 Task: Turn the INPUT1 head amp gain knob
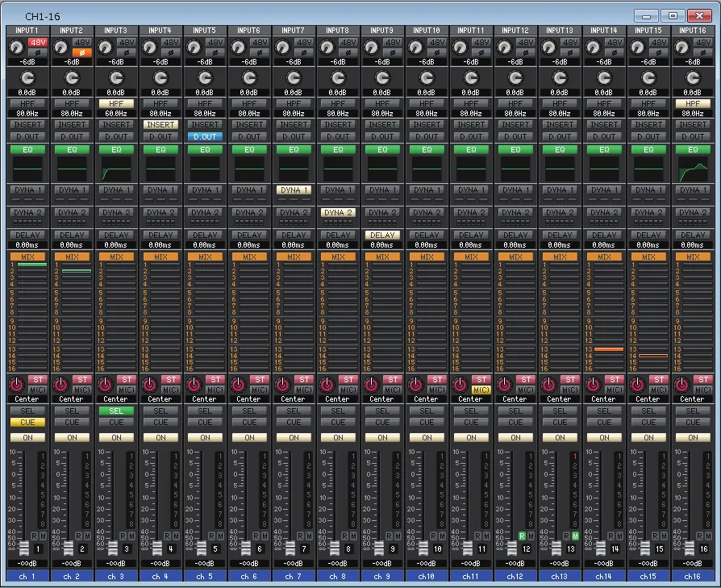[17, 47]
